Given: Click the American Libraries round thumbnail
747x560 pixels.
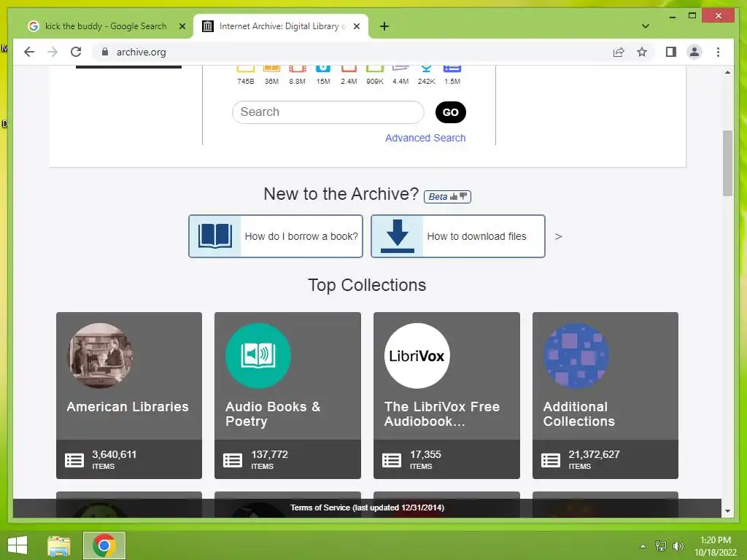Looking at the screenshot, I should (99, 356).
